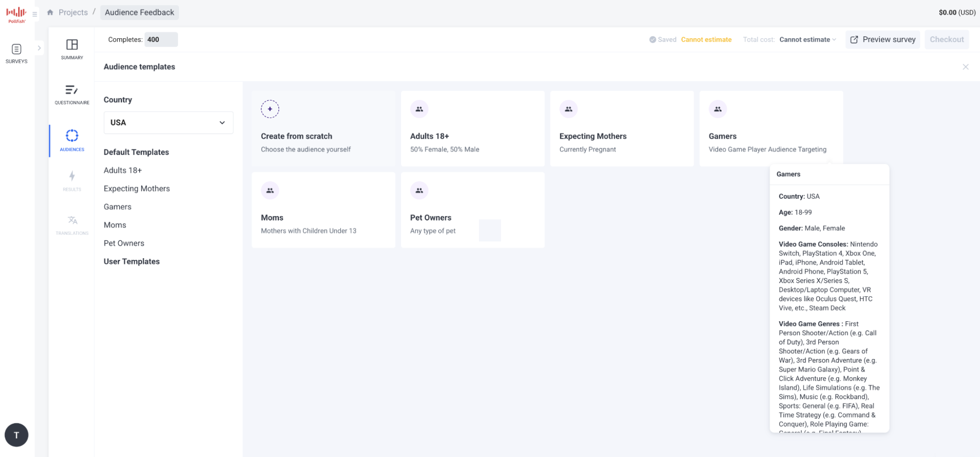Select Pet Owners under Default Templates
Screen dimensions: 980x457
pyautogui.click(x=124, y=243)
